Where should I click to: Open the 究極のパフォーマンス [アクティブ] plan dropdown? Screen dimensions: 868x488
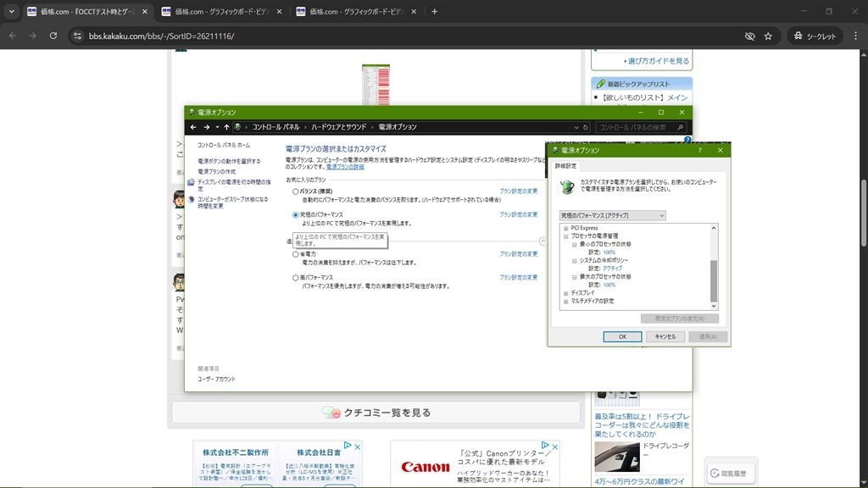612,215
